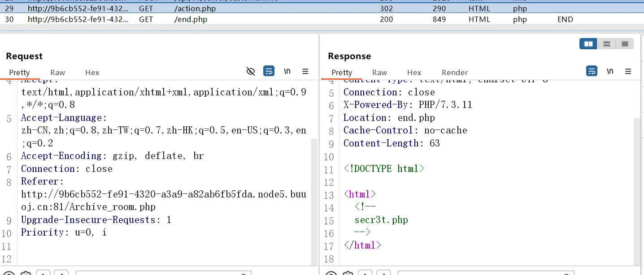Image resolution: width=644 pixels, height=275 pixels.
Task: Open the Request panel hamburger menu
Action: [305, 71]
